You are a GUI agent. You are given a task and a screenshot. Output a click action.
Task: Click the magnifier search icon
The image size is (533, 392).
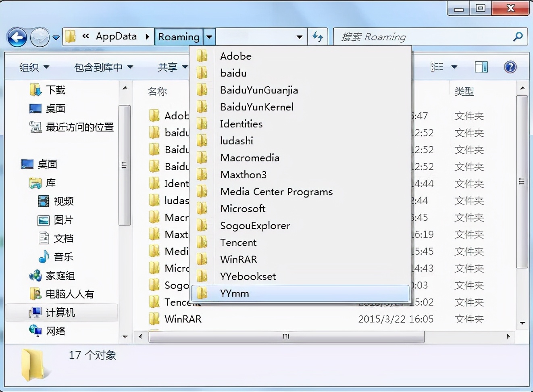click(518, 37)
